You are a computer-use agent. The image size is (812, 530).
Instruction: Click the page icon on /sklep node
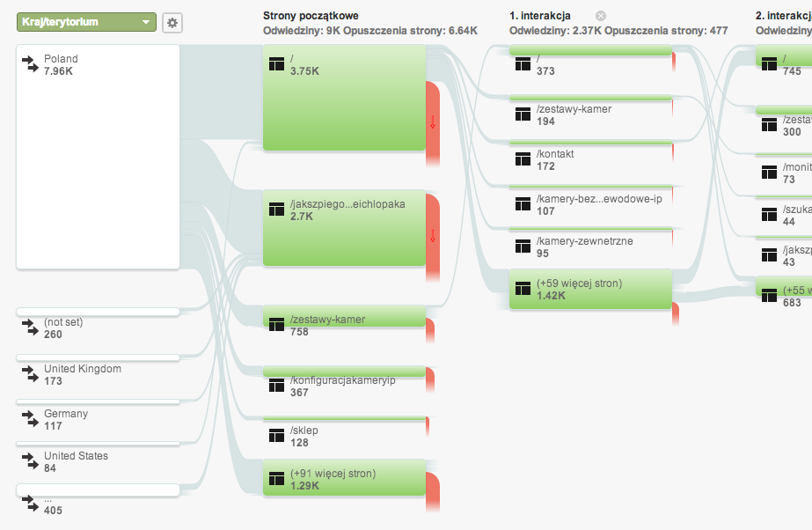(277, 437)
